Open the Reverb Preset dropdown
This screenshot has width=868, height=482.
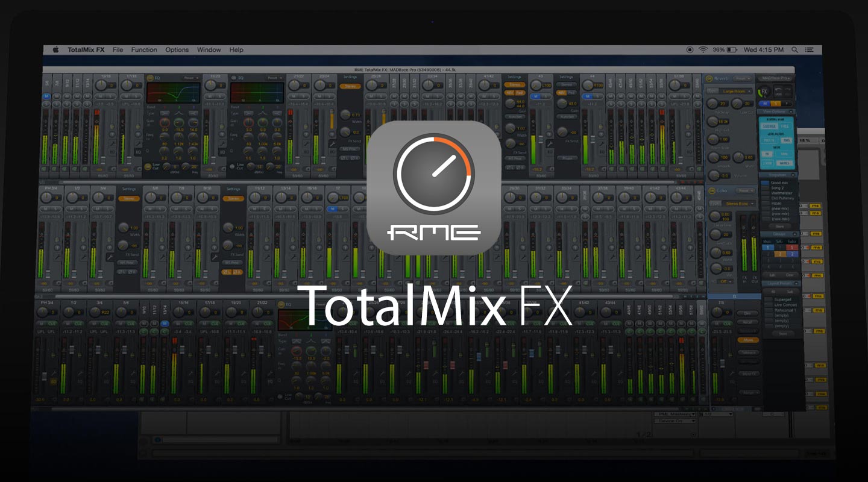743,78
